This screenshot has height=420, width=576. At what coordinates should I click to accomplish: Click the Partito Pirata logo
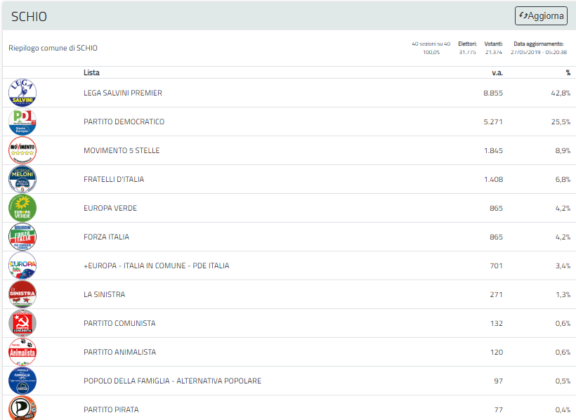tap(22, 408)
